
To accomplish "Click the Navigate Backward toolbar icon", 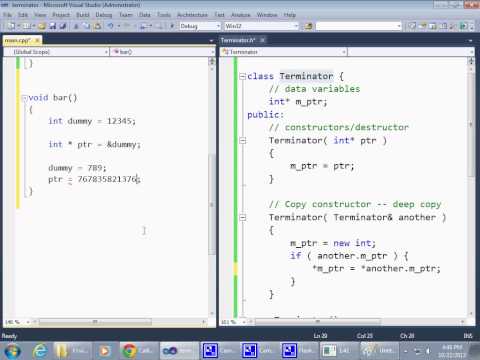I will pyautogui.click(x=144, y=26).
